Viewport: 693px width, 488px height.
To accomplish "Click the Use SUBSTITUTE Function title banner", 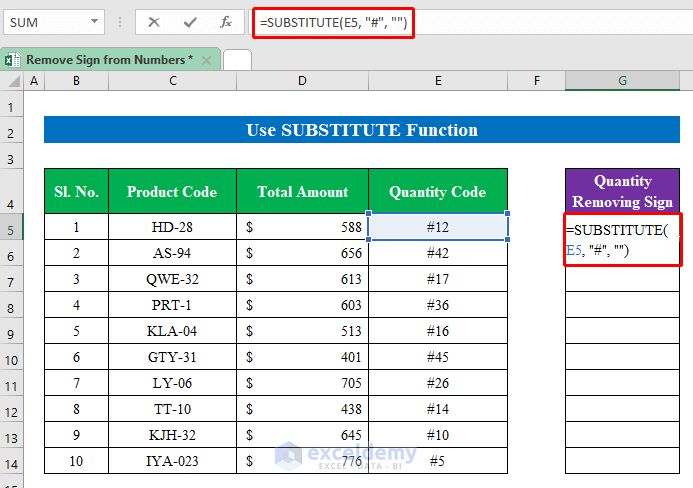I will [361, 130].
